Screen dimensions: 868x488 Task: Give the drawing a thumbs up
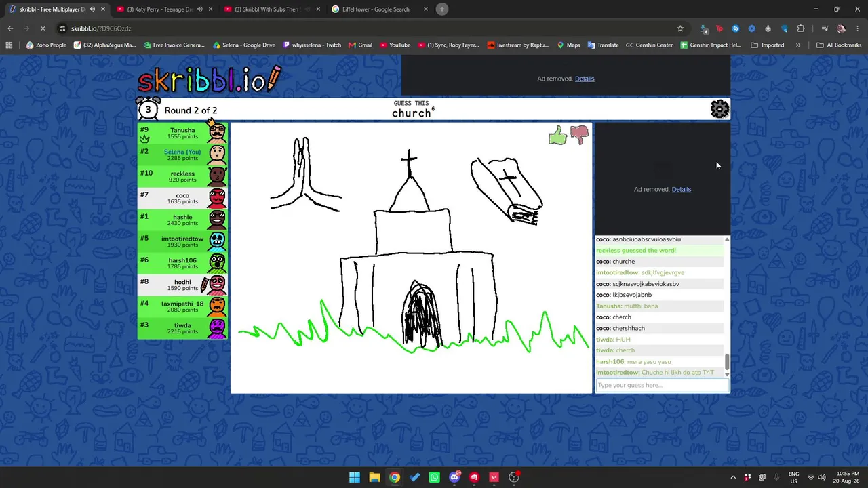click(x=557, y=136)
